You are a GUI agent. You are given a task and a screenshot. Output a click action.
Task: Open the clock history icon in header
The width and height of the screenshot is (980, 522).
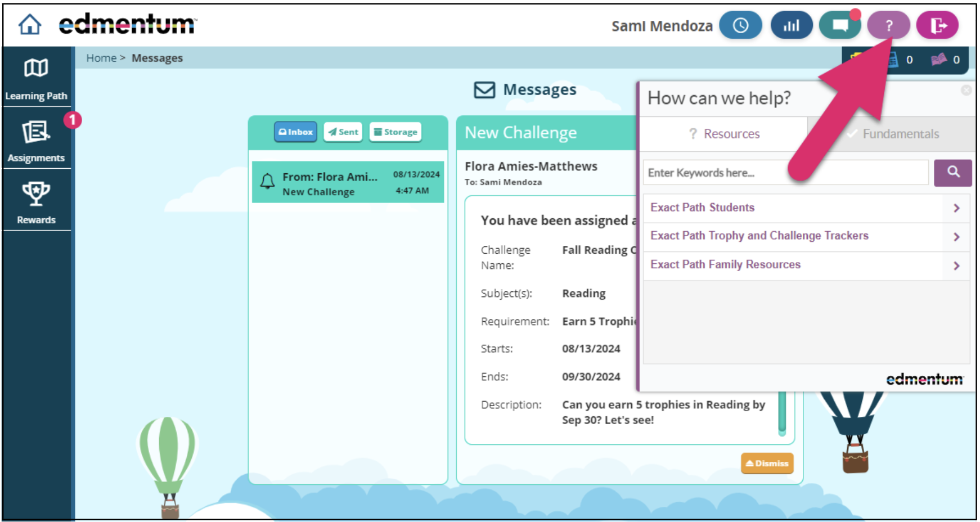(x=740, y=25)
